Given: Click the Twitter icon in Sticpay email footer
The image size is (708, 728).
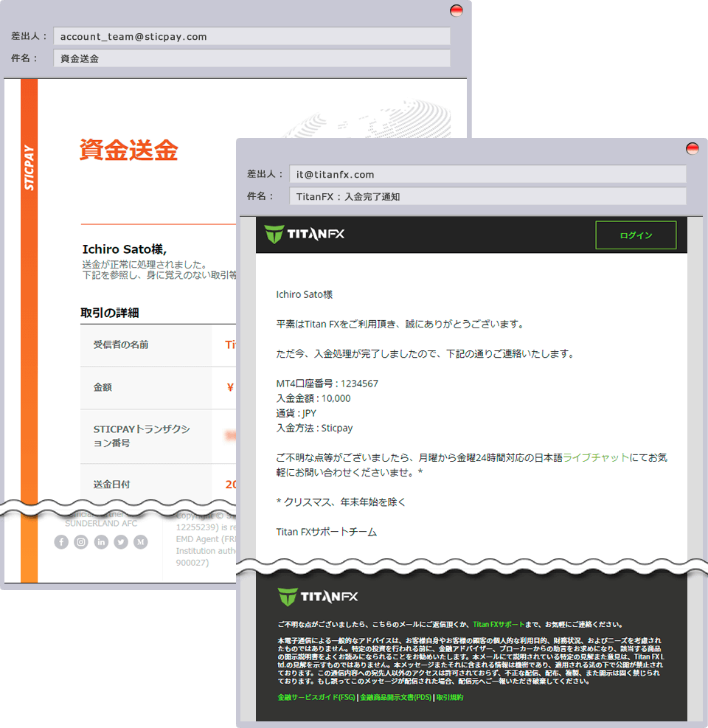Looking at the screenshot, I should coord(121,542).
